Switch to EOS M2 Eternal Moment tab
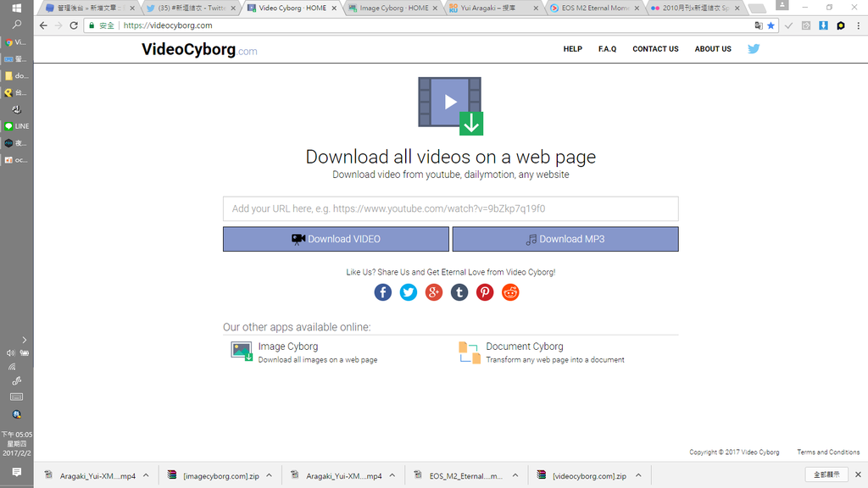Screen dimensions: 868x488 click(x=594, y=8)
